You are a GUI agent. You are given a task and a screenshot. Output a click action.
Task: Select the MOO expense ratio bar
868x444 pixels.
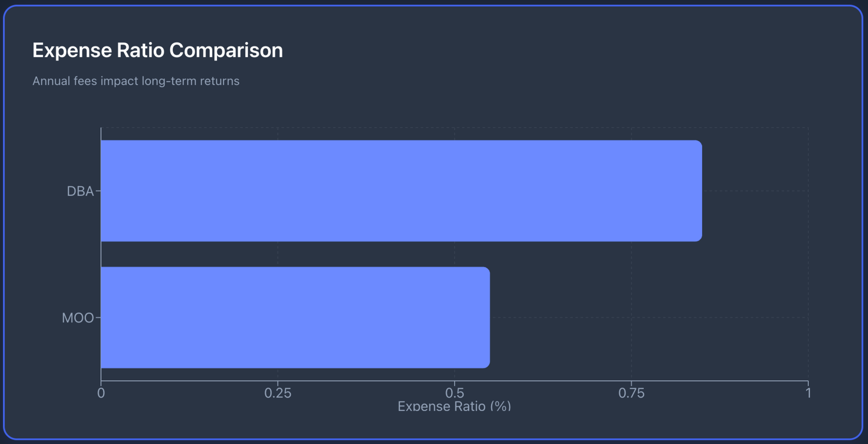click(295, 317)
